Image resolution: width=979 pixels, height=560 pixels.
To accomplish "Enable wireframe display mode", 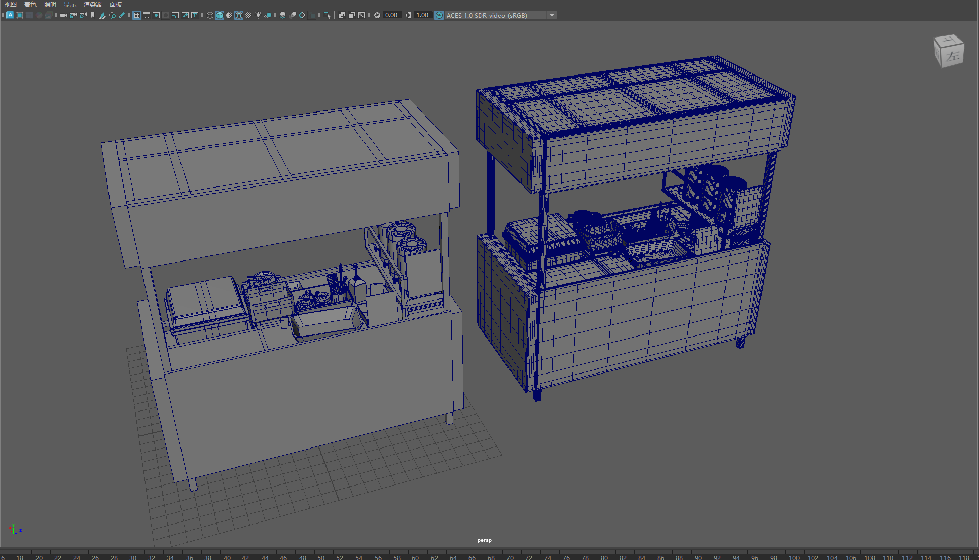I will pos(210,15).
